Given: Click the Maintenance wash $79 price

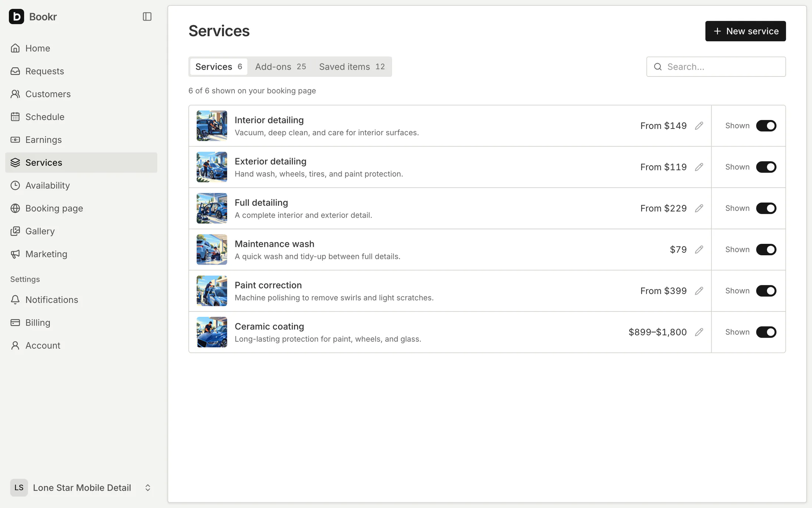Looking at the screenshot, I should (678, 249).
